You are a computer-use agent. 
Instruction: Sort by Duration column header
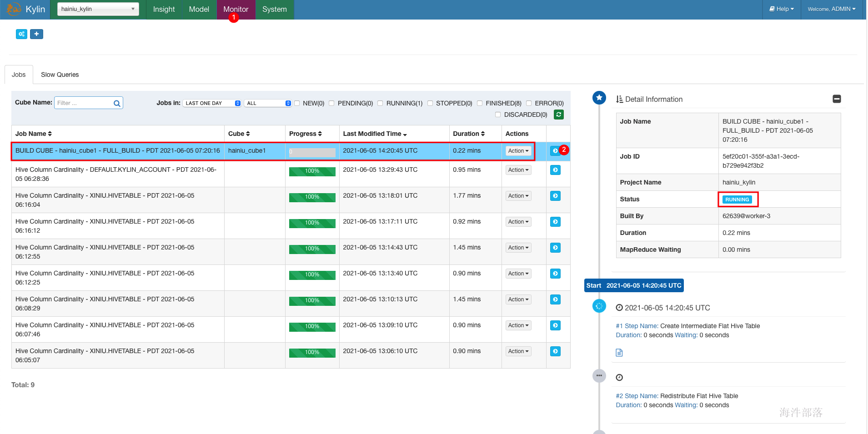(469, 134)
